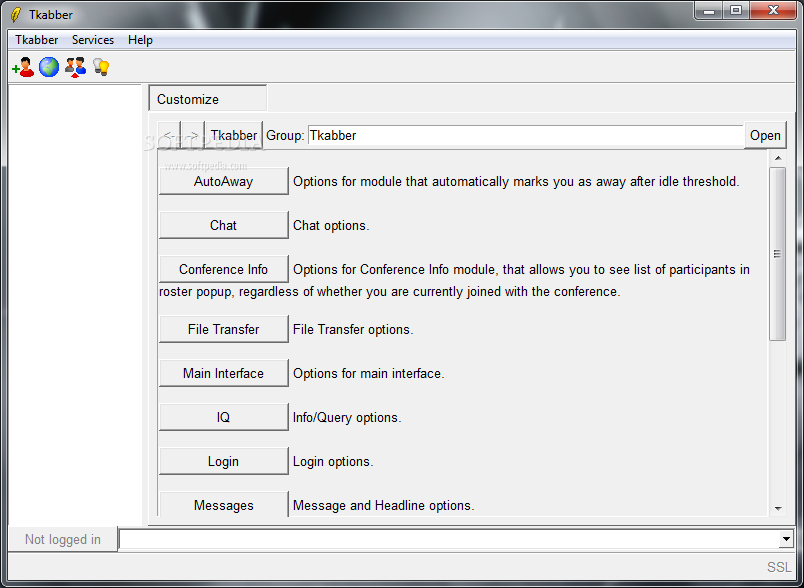Open Conference Info options
804x588 pixels.
pos(224,269)
